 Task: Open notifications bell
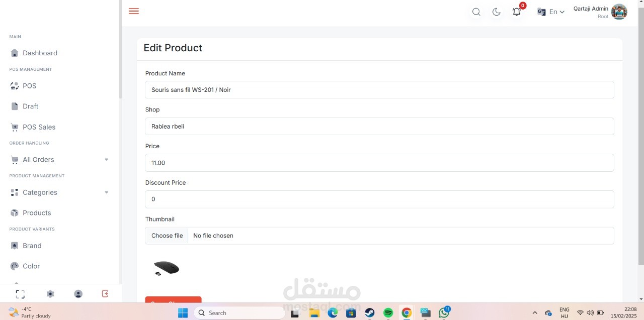[x=517, y=12]
